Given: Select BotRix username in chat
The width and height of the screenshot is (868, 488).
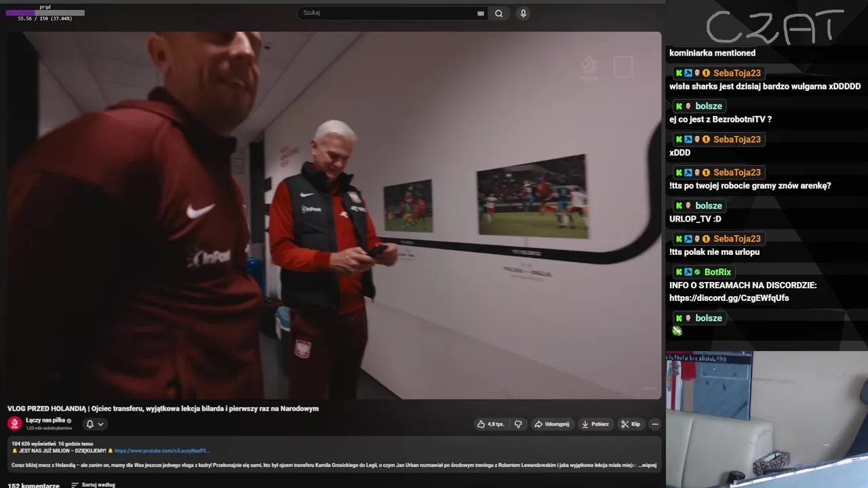Looking at the screenshot, I should (x=717, y=272).
